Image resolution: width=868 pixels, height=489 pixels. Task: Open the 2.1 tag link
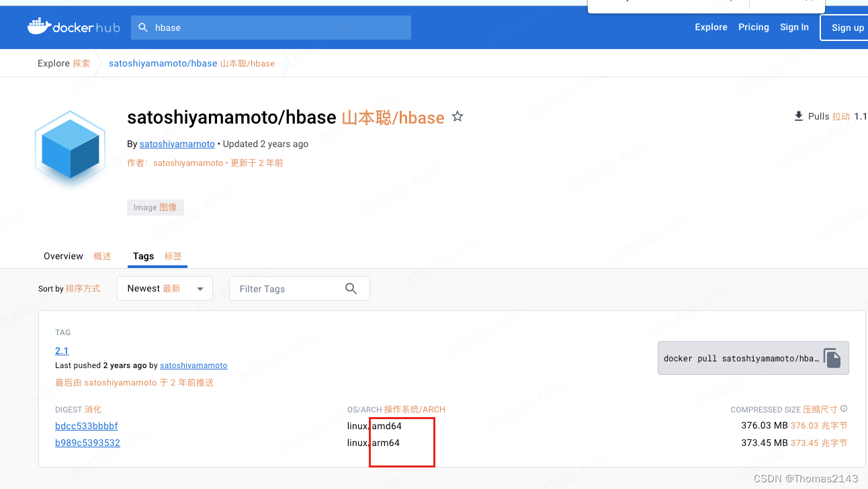point(61,351)
